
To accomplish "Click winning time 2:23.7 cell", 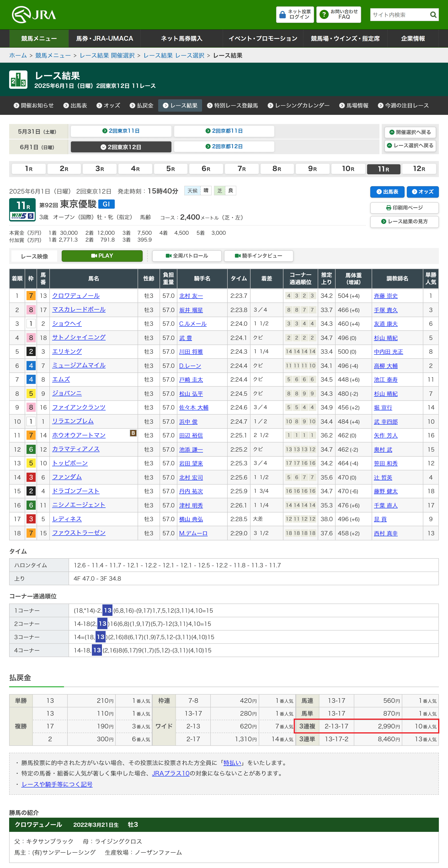I will point(239,296).
